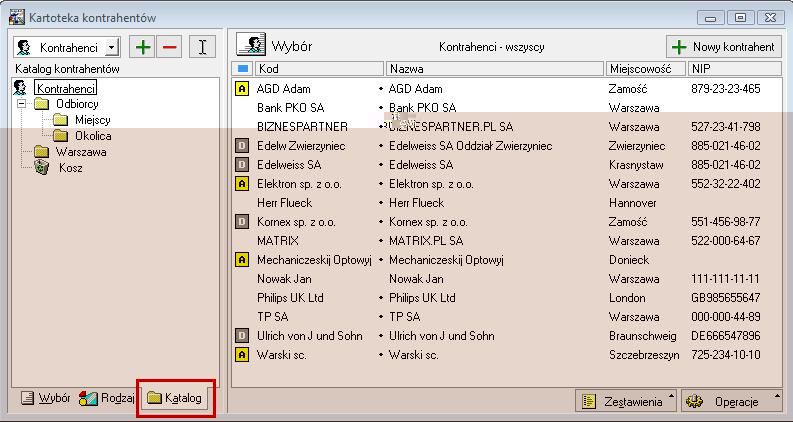Click the Szczebrzeszyn city cell
The height and width of the screenshot is (422, 793).
[644, 355]
